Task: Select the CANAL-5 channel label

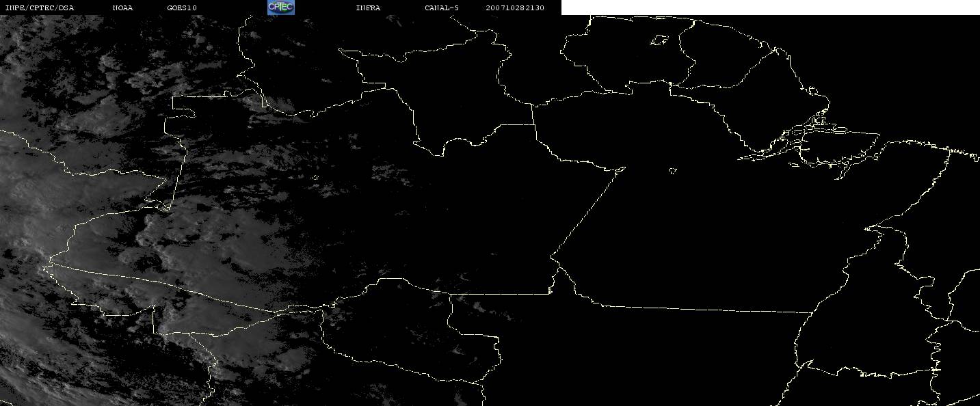Action: tap(442, 8)
